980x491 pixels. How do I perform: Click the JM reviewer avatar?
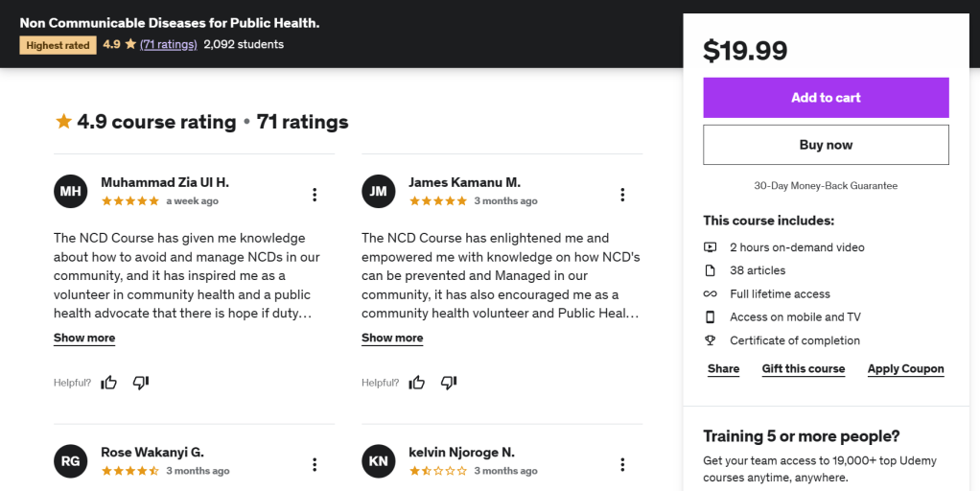pyautogui.click(x=379, y=191)
